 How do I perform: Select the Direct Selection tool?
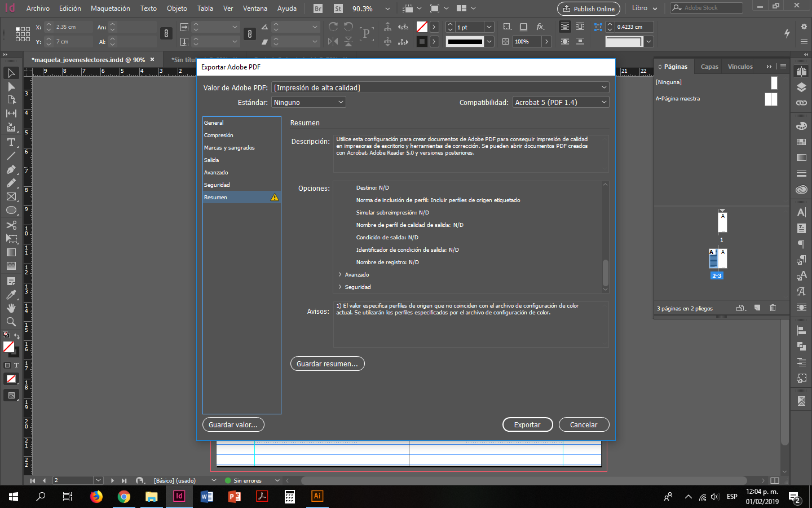click(11, 86)
